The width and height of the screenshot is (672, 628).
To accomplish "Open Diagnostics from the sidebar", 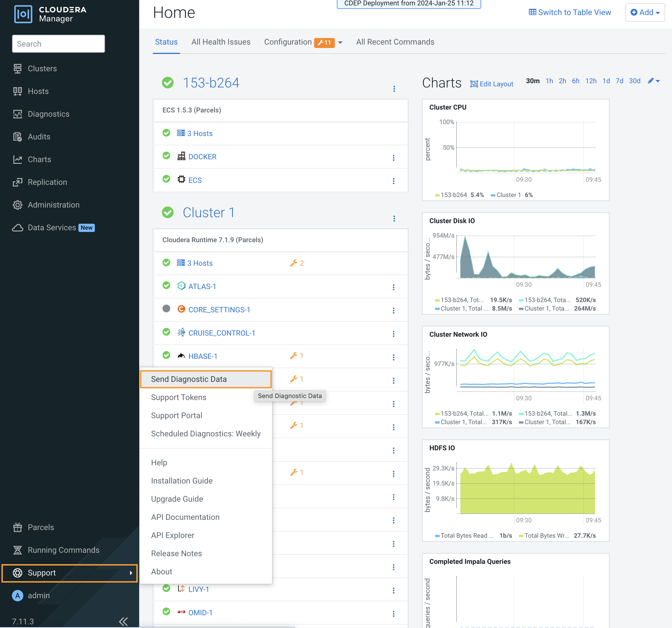I will click(x=48, y=114).
